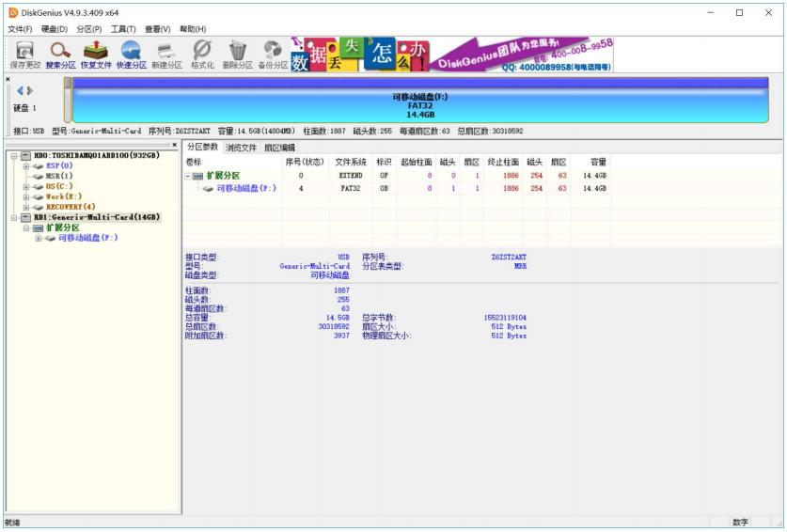Start 快速分区 quick partition
The height and width of the screenshot is (532, 787).
(x=131, y=55)
